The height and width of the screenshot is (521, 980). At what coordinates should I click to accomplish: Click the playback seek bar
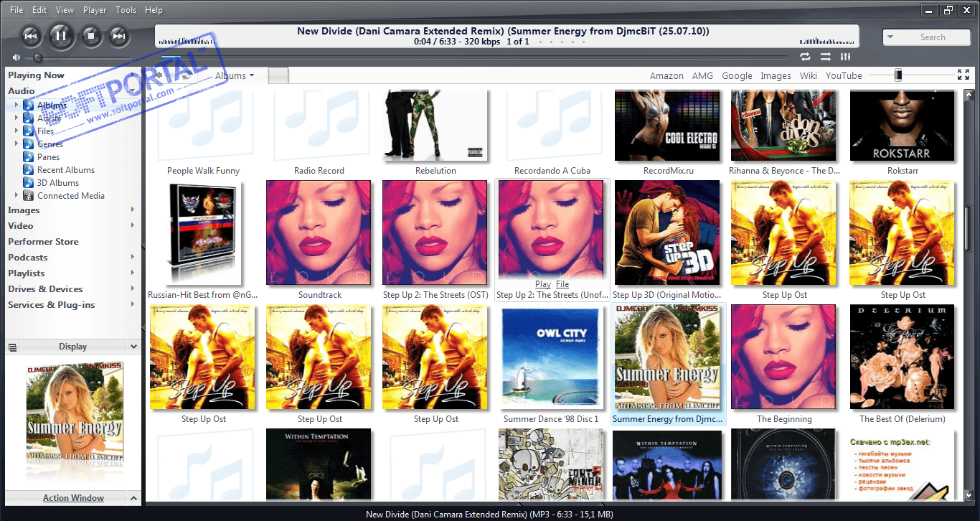click(473, 57)
